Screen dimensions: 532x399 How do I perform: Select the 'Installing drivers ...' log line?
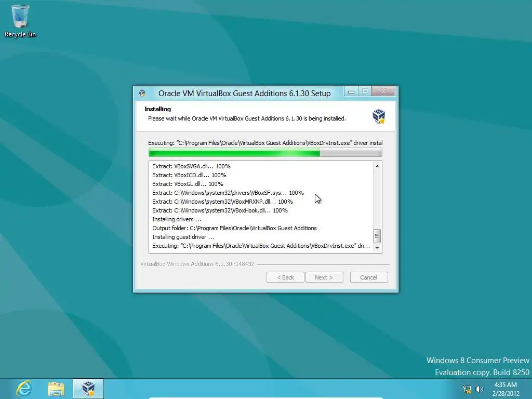(x=177, y=219)
